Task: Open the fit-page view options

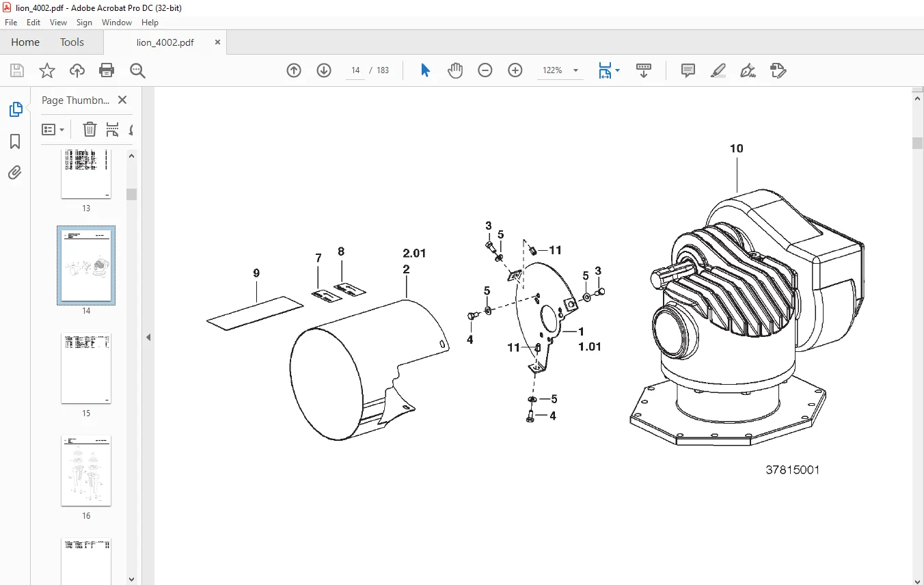Action: tap(609, 70)
